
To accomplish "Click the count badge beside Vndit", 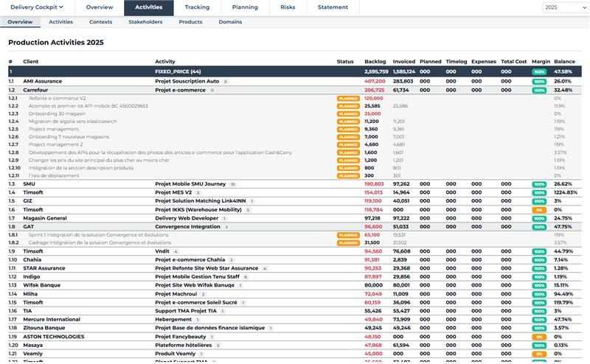I will [x=176, y=251].
